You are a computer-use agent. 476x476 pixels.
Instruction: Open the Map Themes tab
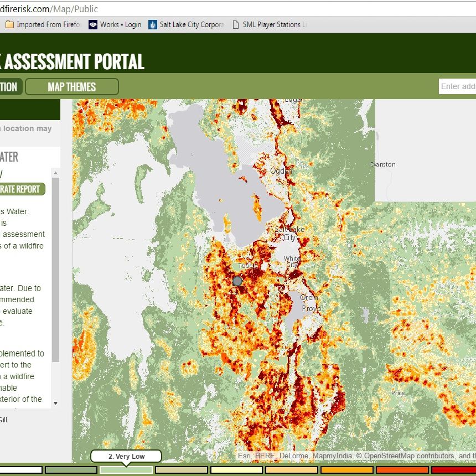coord(72,87)
